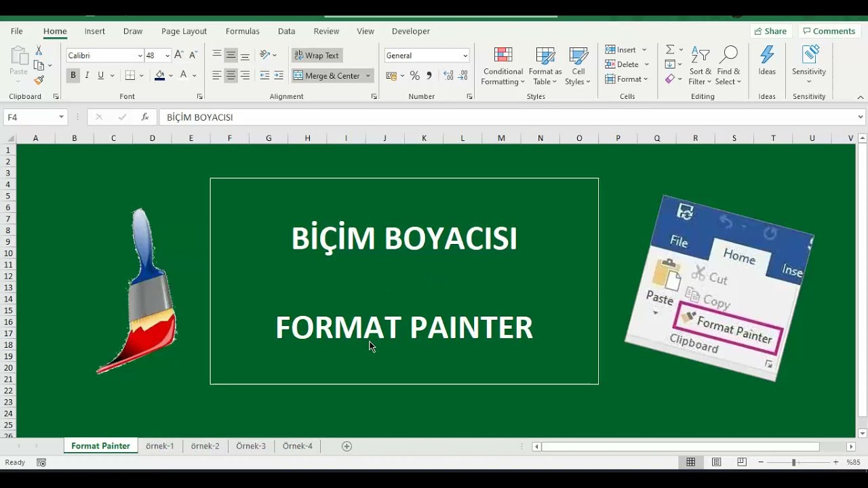Click Increase Decimal icon
This screenshot has width=868, height=488.
448,75
